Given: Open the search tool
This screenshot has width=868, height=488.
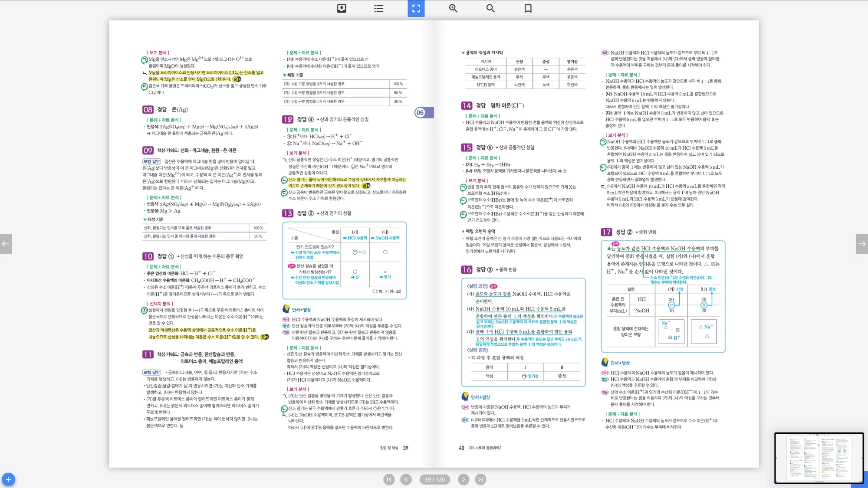Looking at the screenshot, I should click(x=490, y=8).
